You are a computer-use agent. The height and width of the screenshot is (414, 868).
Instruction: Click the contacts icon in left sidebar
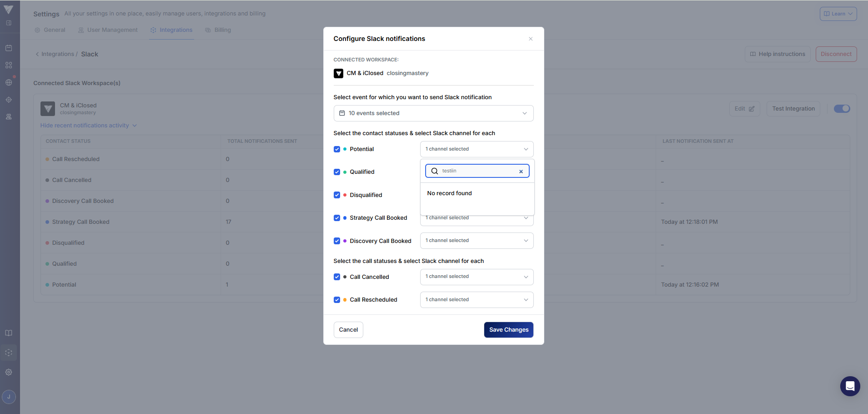pyautogui.click(x=9, y=117)
